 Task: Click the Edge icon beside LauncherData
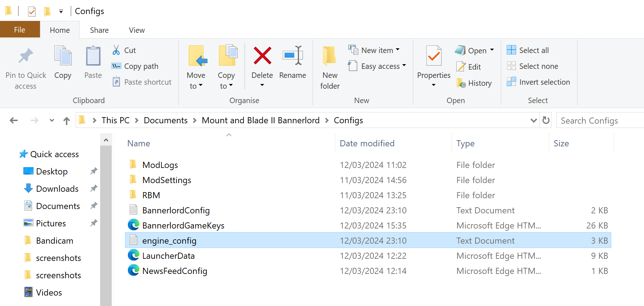pyautogui.click(x=134, y=255)
